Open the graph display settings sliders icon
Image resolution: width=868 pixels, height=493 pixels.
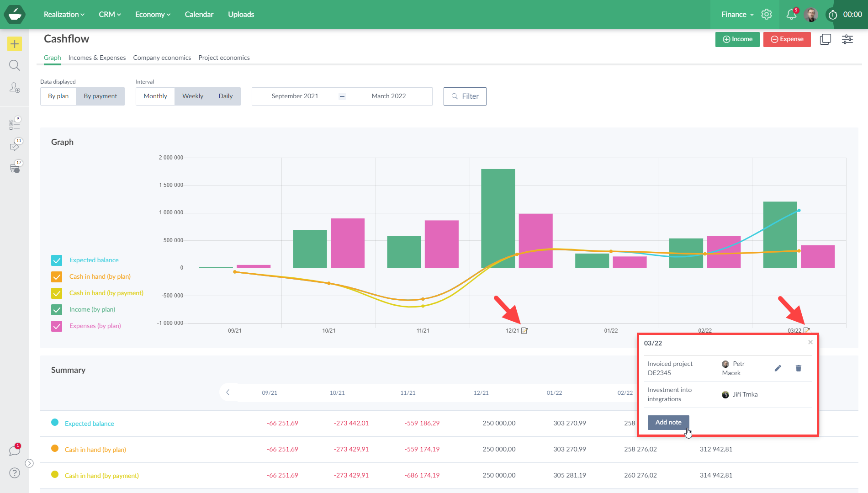point(847,39)
